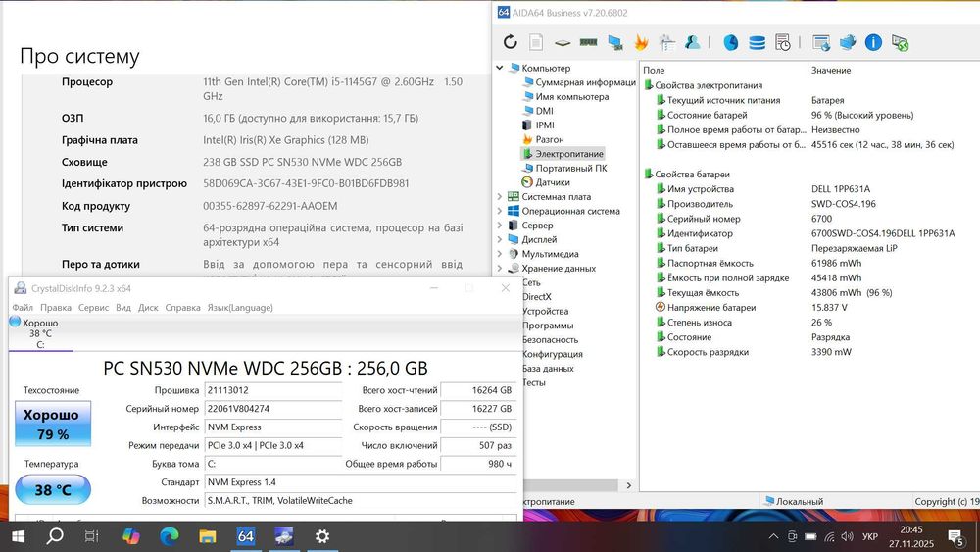This screenshot has width=980, height=552.
Task: Open Task View on the taskbar
Action: pos(91,536)
